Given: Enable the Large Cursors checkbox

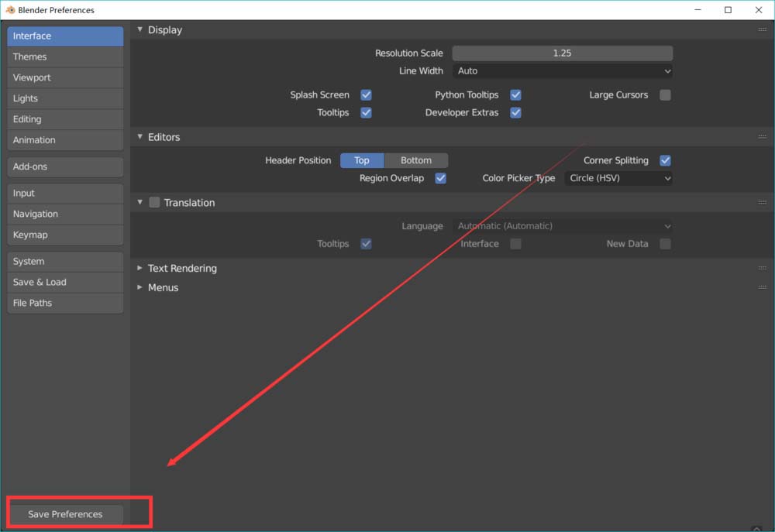Looking at the screenshot, I should pos(665,95).
